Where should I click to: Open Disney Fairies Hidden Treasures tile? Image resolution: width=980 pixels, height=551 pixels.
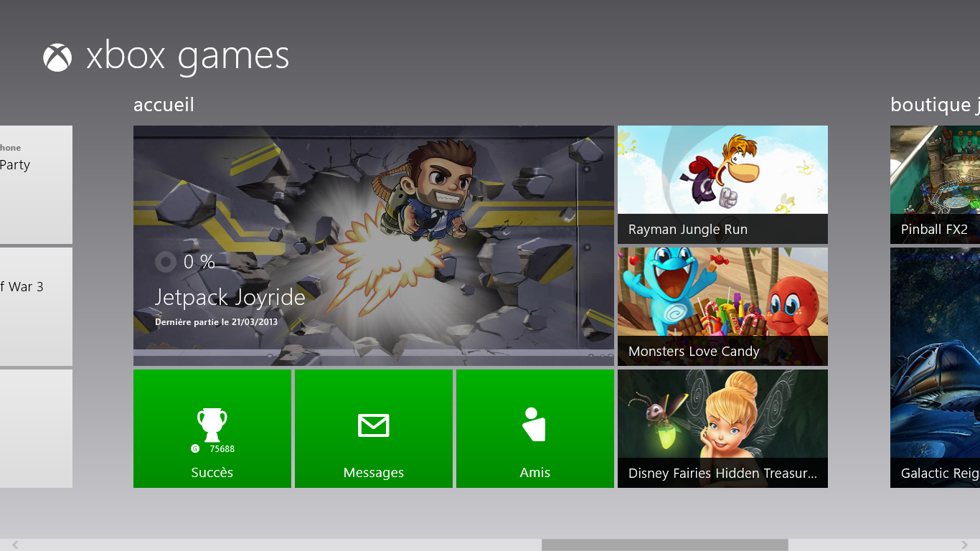722,428
